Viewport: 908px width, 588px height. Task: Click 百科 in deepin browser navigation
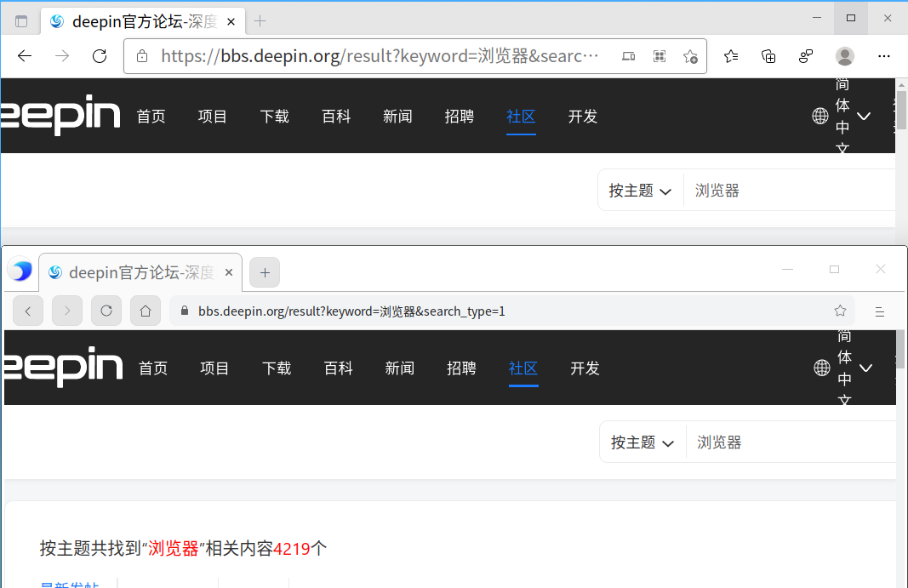point(339,368)
